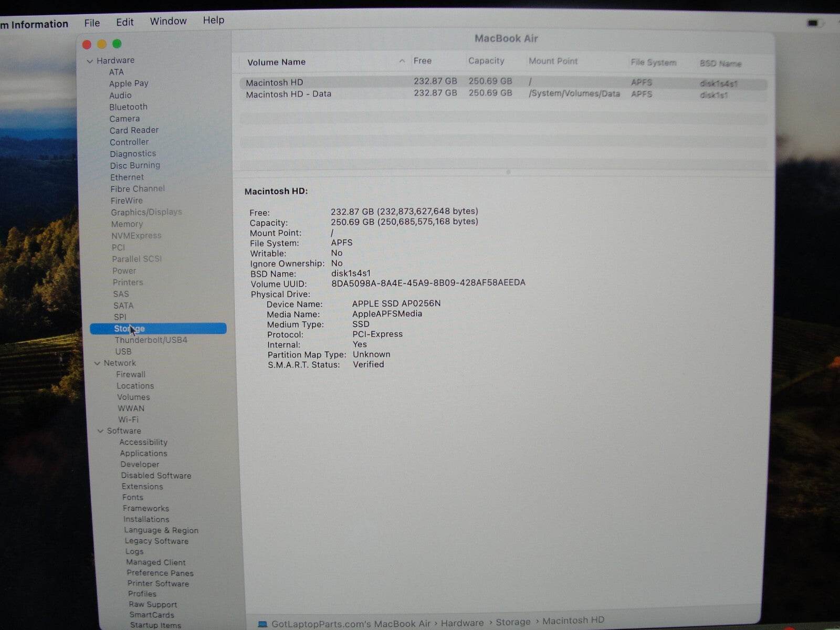Click the laptop icon in path bar
This screenshot has width=840, height=630.
click(x=262, y=624)
